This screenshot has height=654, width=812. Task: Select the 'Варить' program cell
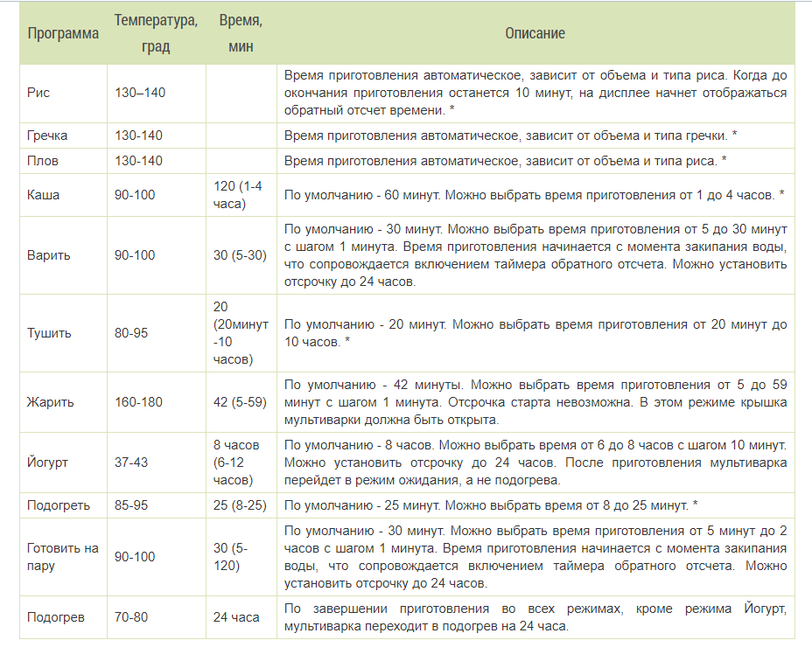pyautogui.click(x=63, y=255)
